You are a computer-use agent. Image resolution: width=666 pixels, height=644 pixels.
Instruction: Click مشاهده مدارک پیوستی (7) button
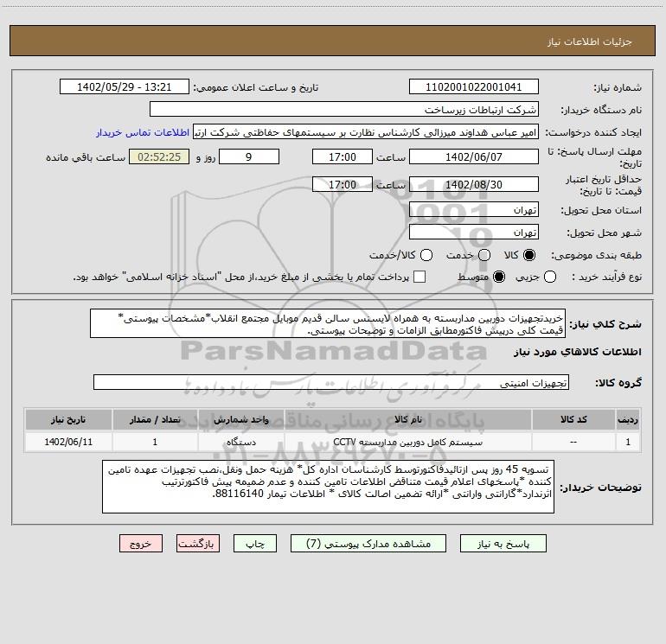(x=368, y=544)
